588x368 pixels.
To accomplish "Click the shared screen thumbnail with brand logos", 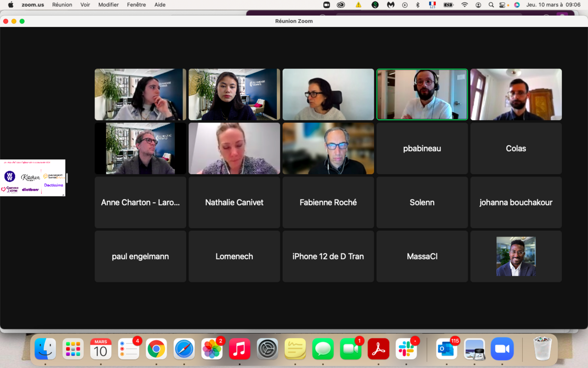I will (33, 178).
